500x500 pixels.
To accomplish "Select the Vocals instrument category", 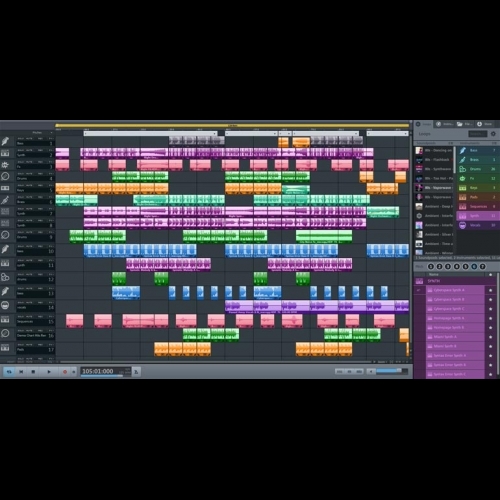I will 477,225.
